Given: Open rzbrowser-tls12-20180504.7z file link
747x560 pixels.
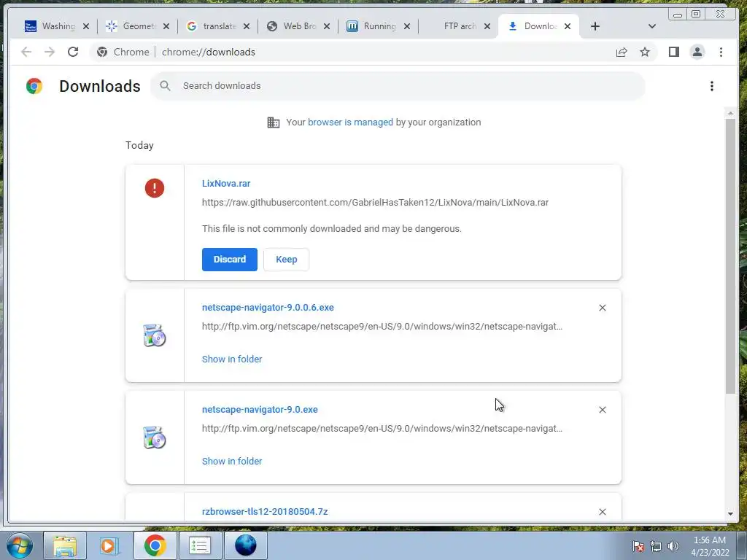Looking at the screenshot, I should [265, 511].
